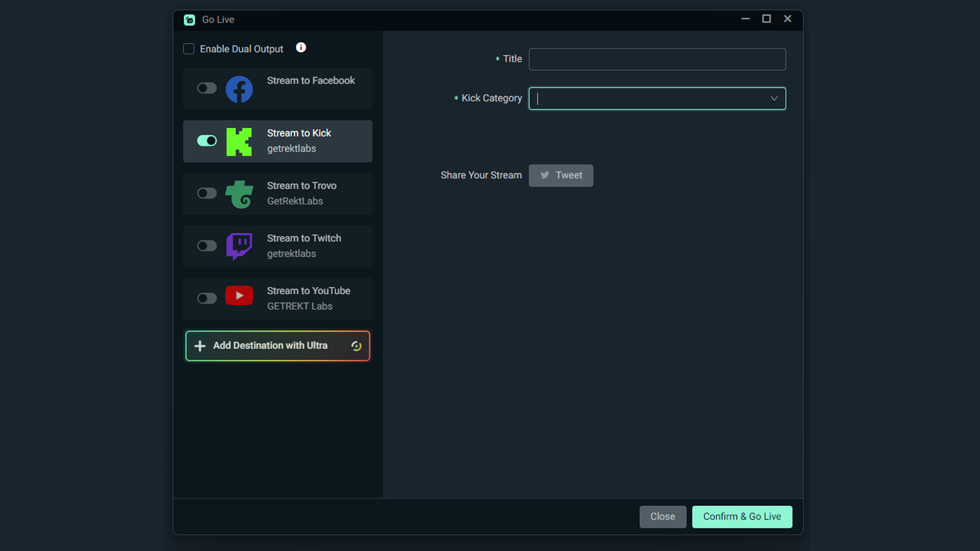The width and height of the screenshot is (980, 551).
Task: Enable the Dual Output checkbox
Action: click(x=189, y=48)
